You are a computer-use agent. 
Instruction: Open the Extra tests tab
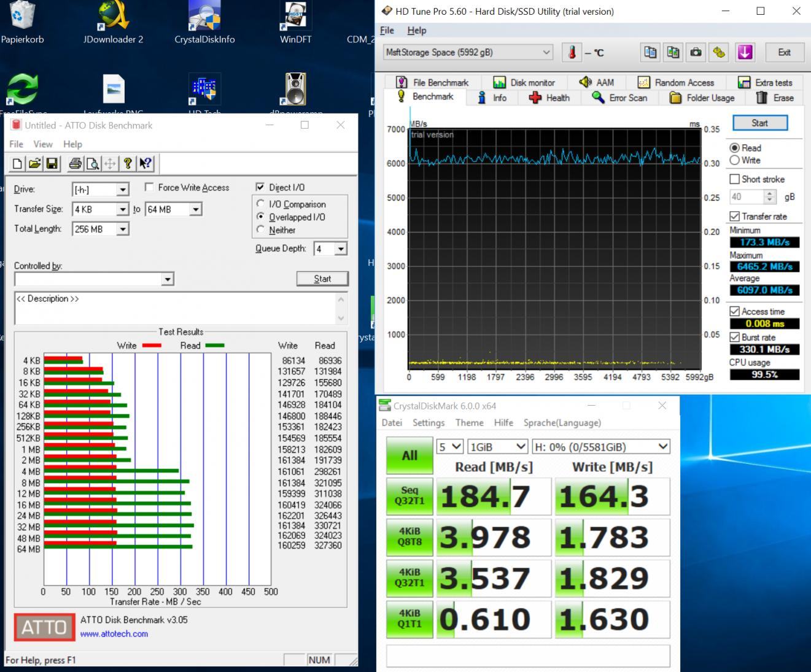765,82
